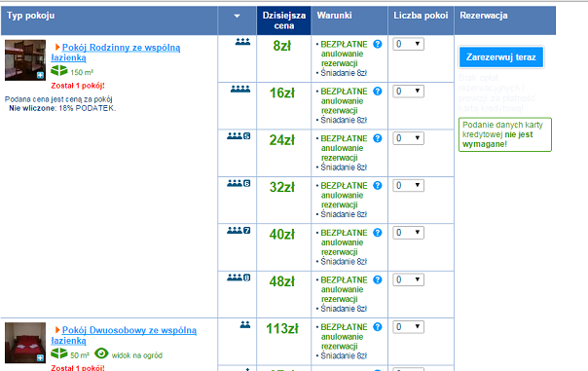The width and height of the screenshot is (588, 371).
Task: Click Został 1 pokój! under the family room
Action: tap(78, 86)
